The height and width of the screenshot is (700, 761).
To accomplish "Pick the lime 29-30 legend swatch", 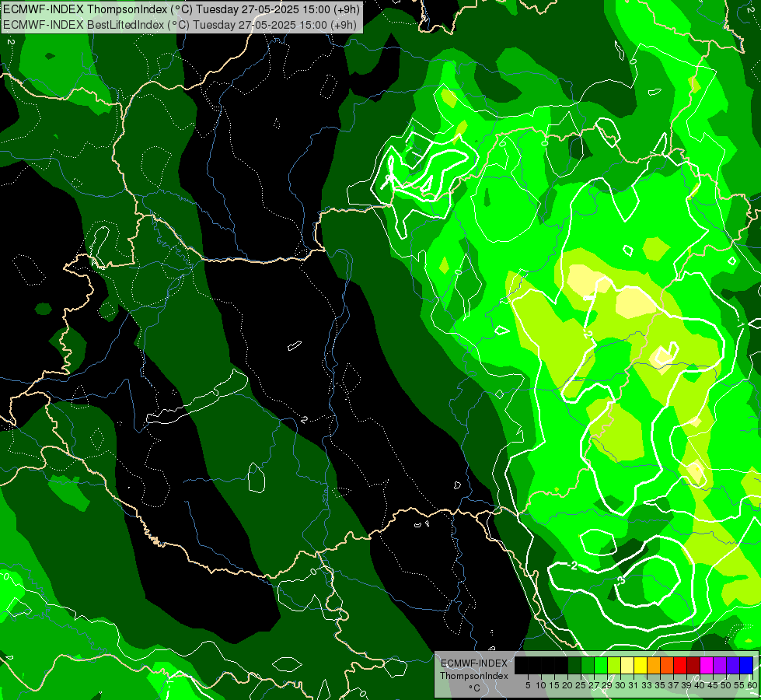I will coord(614,665).
